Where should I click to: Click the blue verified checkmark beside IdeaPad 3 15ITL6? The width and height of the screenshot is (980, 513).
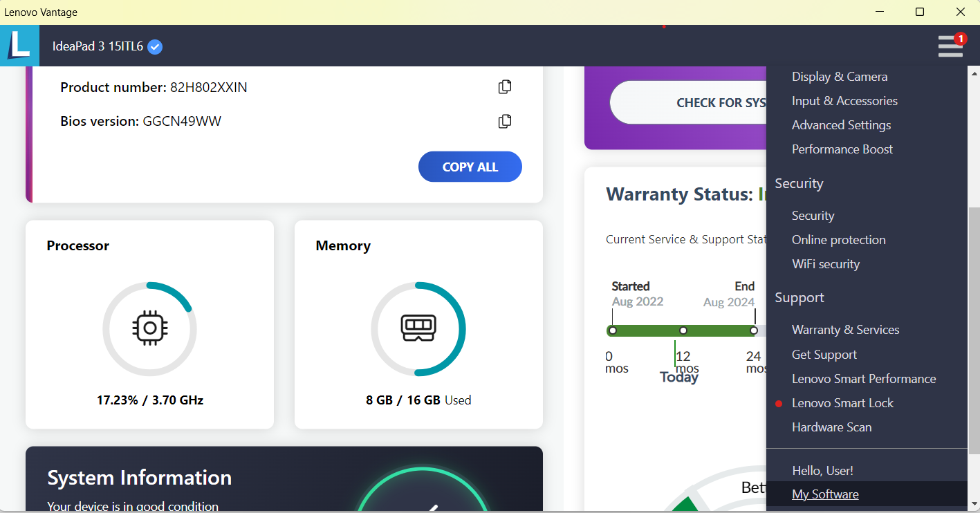(156, 46)
